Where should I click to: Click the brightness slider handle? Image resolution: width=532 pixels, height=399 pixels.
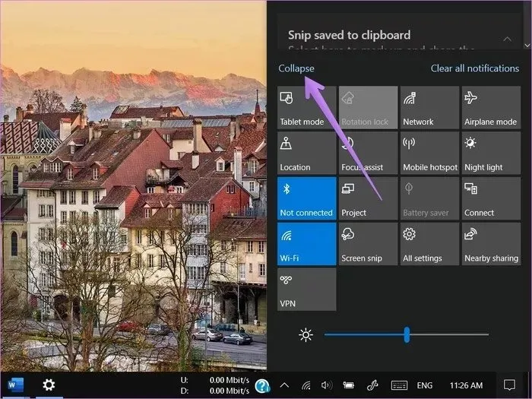407,335
